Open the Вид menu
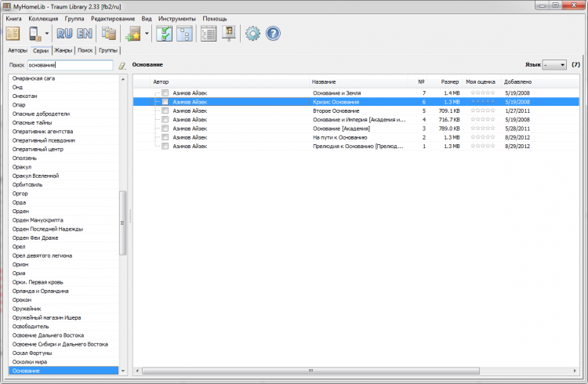588x384 pixels. pyautogui.click(x=147, y=18)
